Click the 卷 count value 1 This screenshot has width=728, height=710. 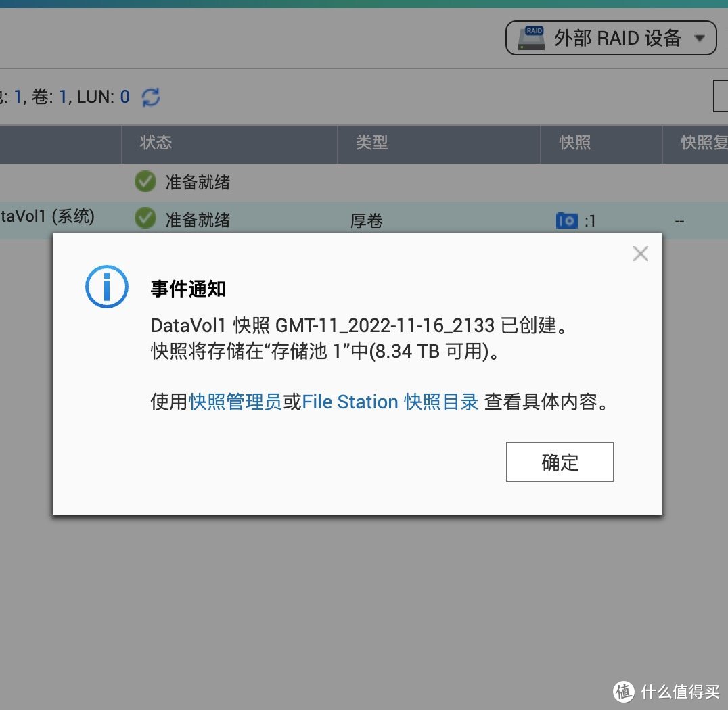pos(62,97)
